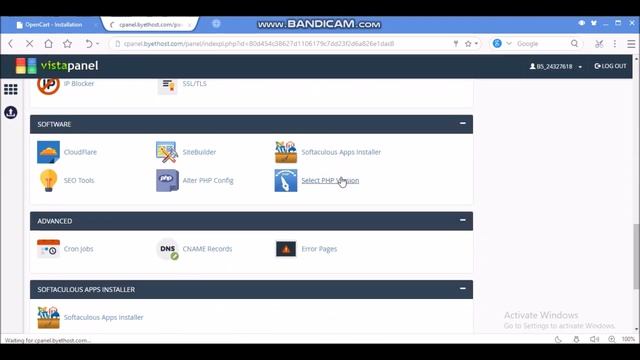Image resolution: width=640 pixels, height=360 pixels.
Task: Click the SEO Tools lightbulb icon
Action: tap(48, 180)
